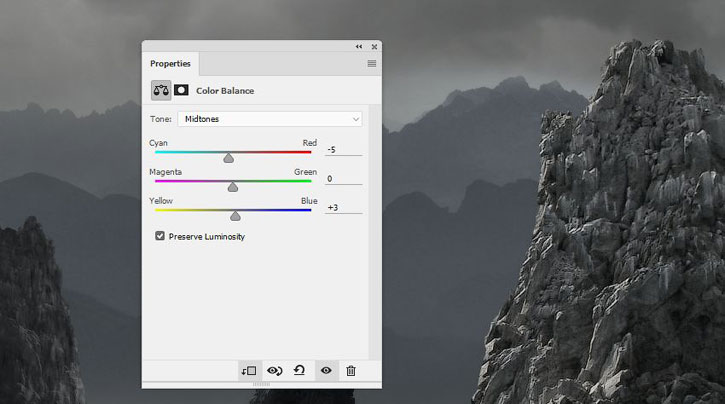Open the Properties panel menu
The height and width of the screenshot is (404, 725).
(x=372, y=64)
